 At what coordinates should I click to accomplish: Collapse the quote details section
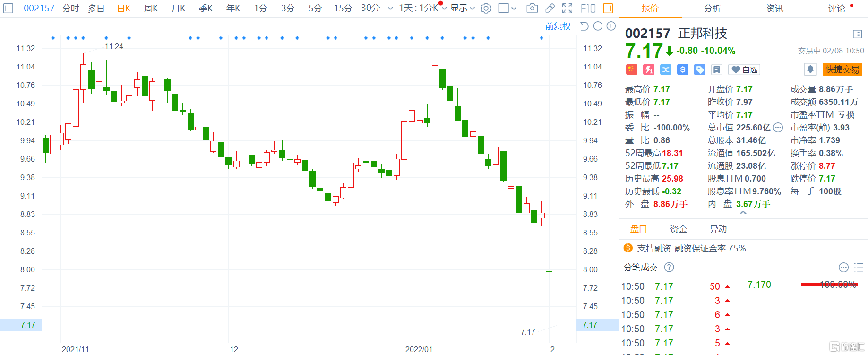pyautogui.click(x=743, y=213)
